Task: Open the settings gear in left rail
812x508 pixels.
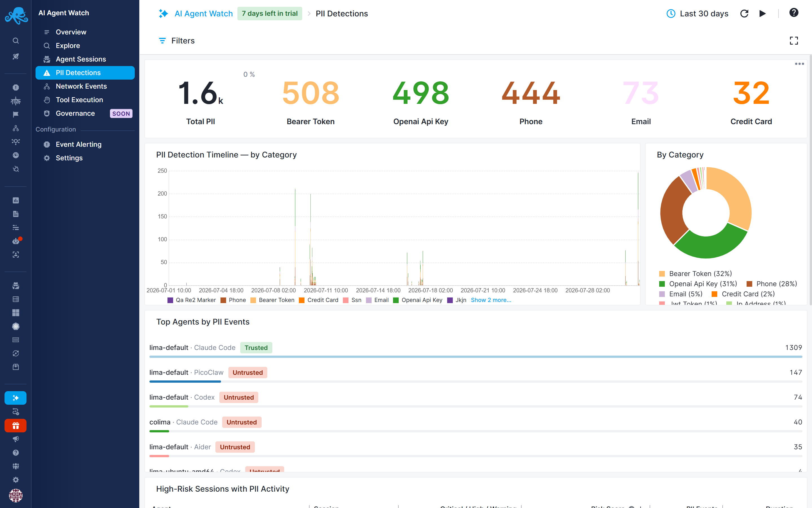Action: 16,480
